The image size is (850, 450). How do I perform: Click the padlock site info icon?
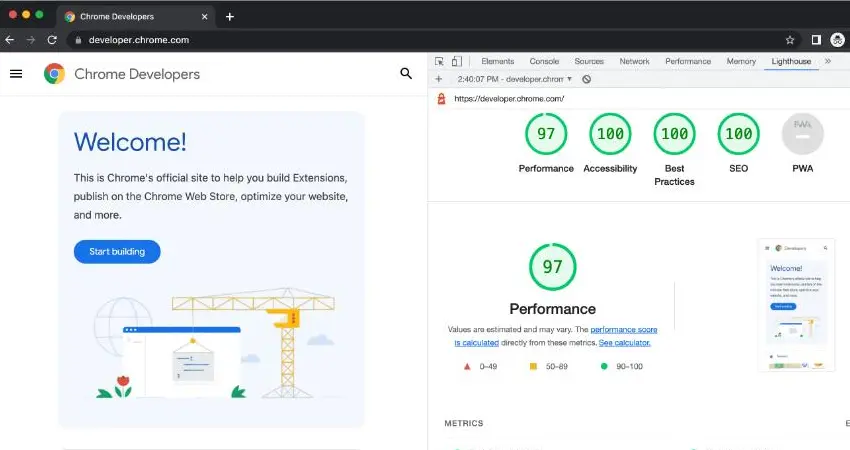click(x=78, y=40)
